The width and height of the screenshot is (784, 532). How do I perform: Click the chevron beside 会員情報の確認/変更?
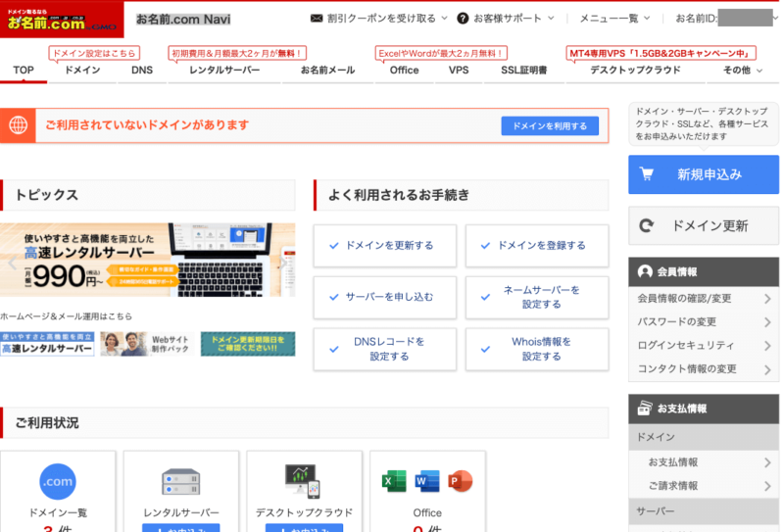[x=767, y=299]
